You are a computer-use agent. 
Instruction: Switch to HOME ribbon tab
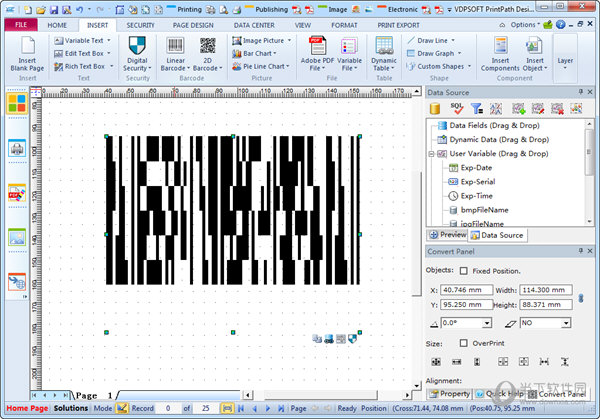57,25
